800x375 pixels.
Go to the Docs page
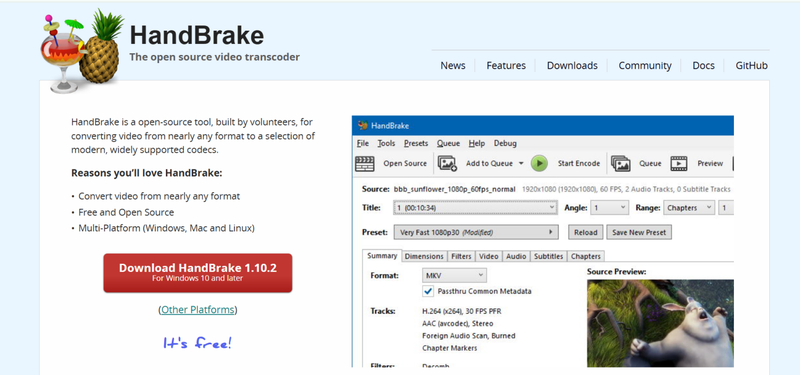tap(703, 65)
